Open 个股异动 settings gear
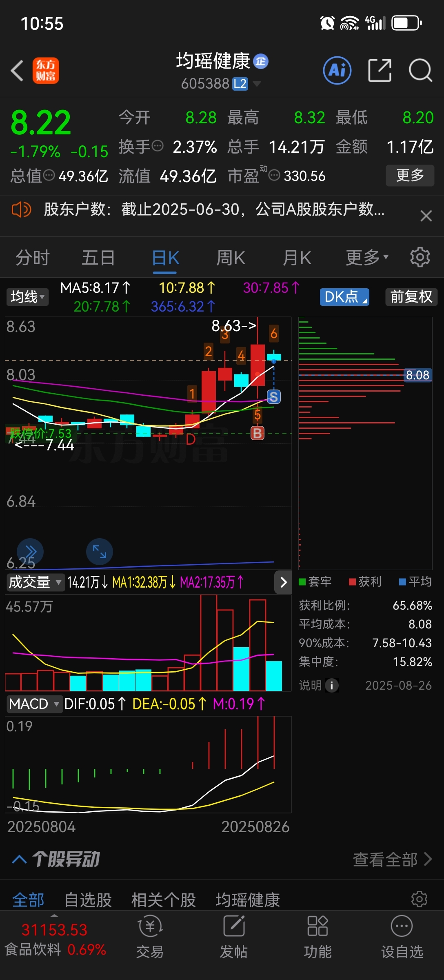 click(x=420, y=899)
